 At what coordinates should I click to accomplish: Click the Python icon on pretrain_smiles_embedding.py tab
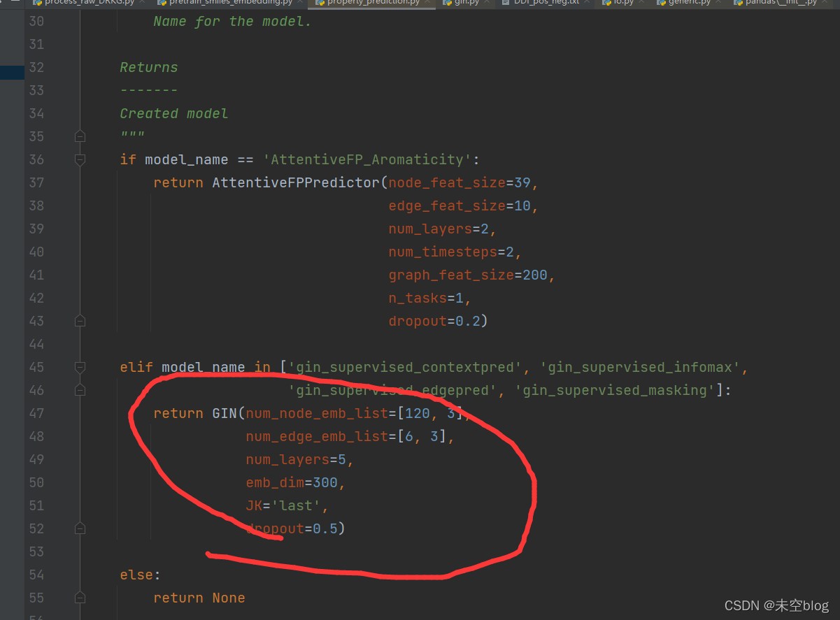coord(162,3)
